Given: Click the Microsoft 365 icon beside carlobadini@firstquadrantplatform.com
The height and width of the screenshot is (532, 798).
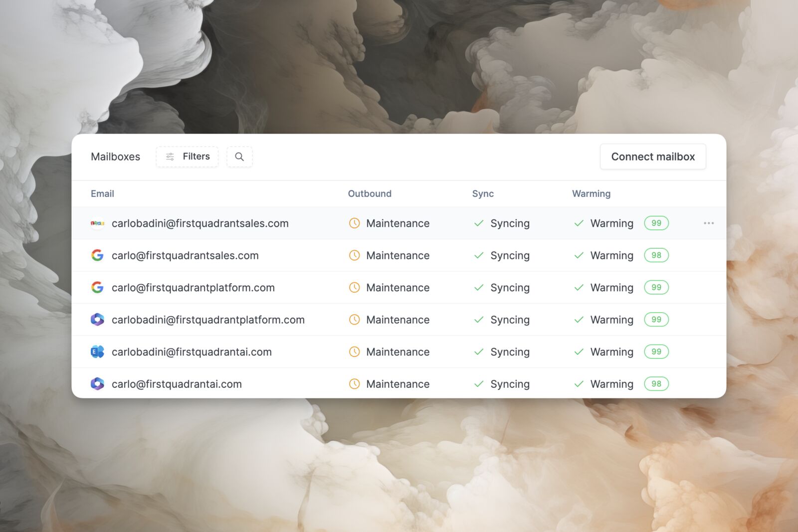Looking at the screenshot, I should 98,320.
